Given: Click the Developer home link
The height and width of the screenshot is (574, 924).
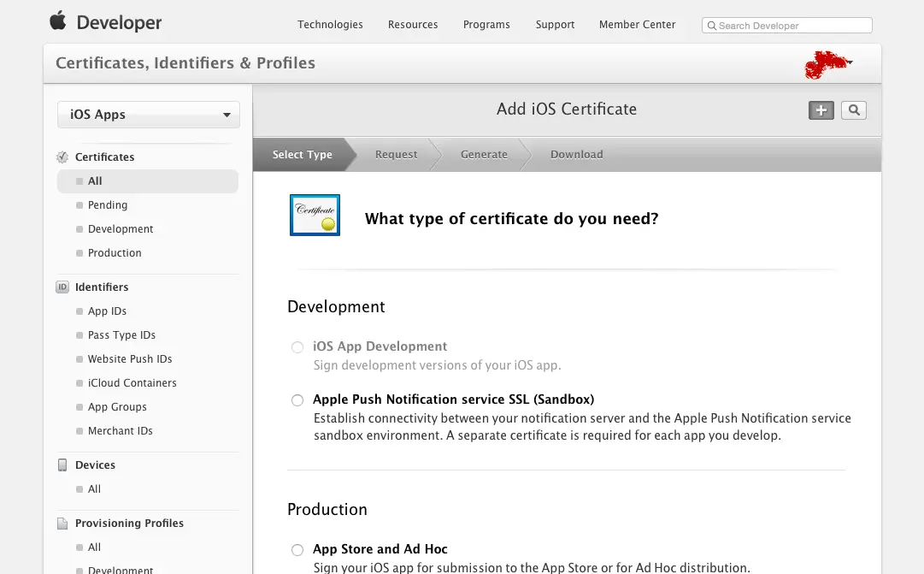Looking at the screenshot, I should (x=119, y=22).
